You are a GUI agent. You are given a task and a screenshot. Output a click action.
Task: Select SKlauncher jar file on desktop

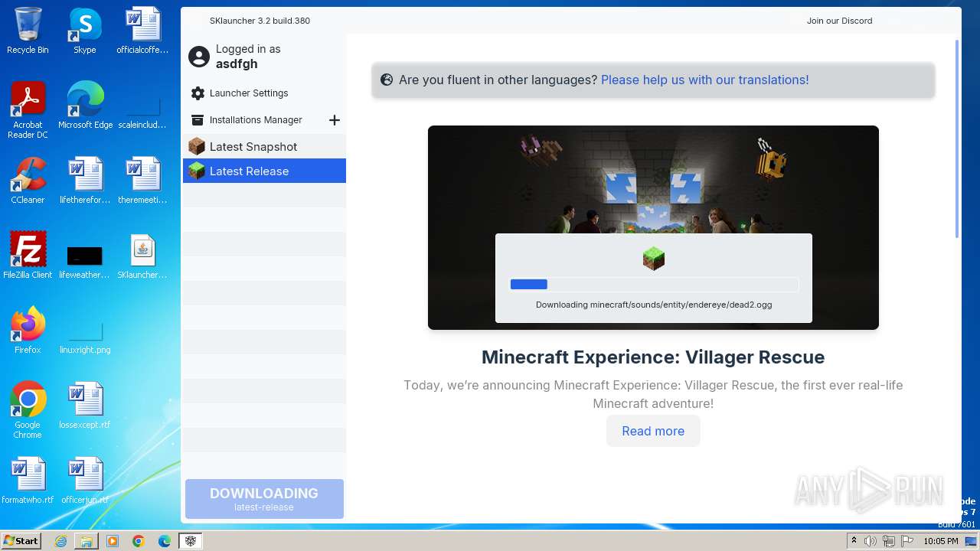(x=142, y=256)
